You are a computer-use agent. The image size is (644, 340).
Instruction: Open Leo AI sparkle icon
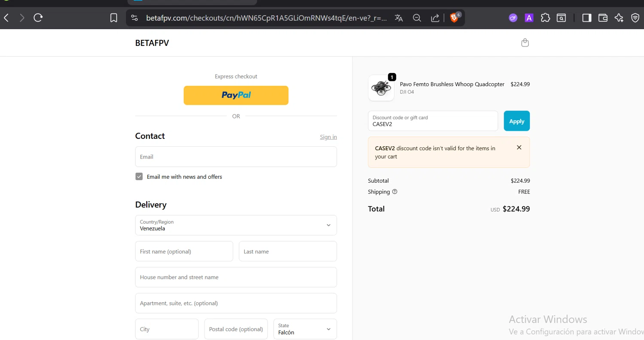(x=619, y=18)
